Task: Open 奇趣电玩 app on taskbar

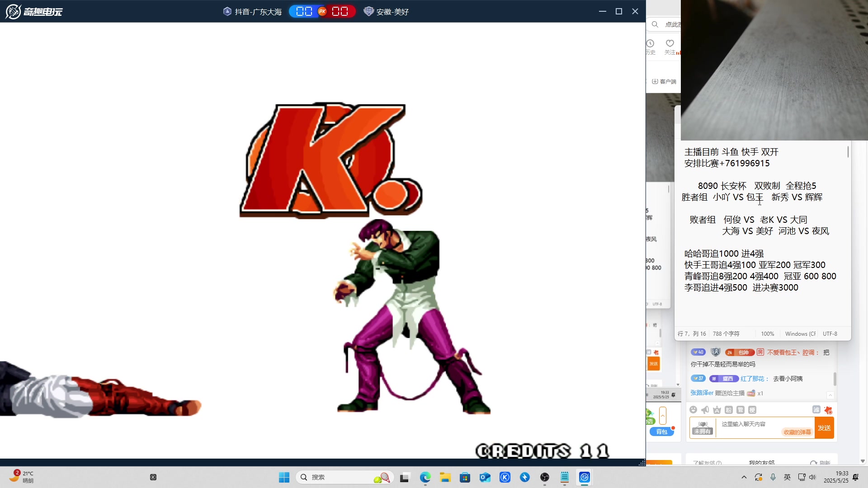Action: [585, 477]
